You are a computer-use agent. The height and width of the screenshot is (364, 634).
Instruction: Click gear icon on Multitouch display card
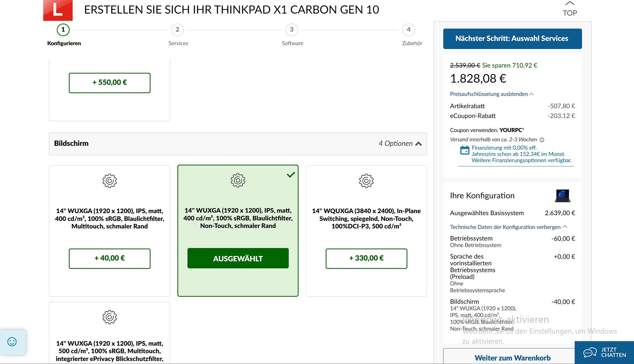coord(110,181)
